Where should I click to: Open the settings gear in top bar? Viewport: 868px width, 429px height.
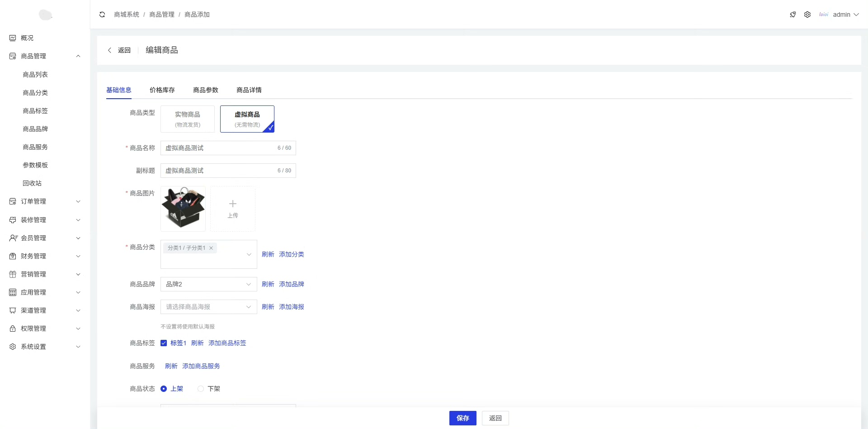coord(807,14)
